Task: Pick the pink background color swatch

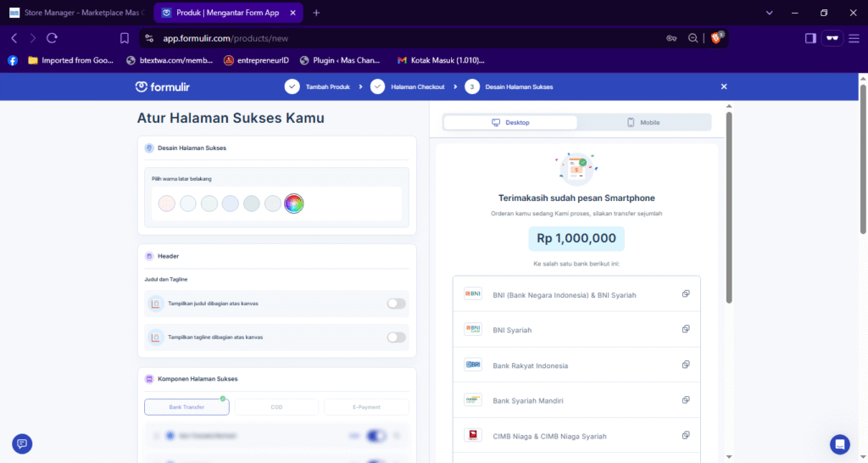Action: click(x=167, y=204)
